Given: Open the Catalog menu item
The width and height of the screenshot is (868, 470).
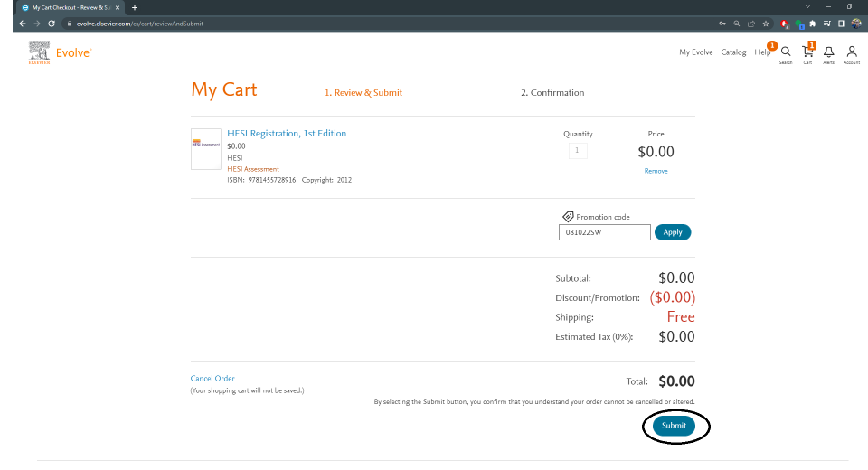Looking at the screenshot, I should tap(733, 52).
